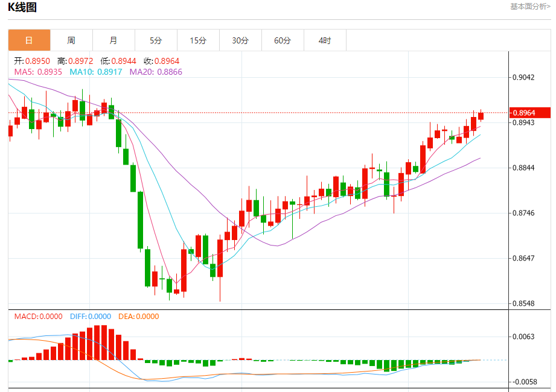Viewport: 556px width, 392px height.
Task: Switch to the 周 weekly tab
Action: (71, 40)
